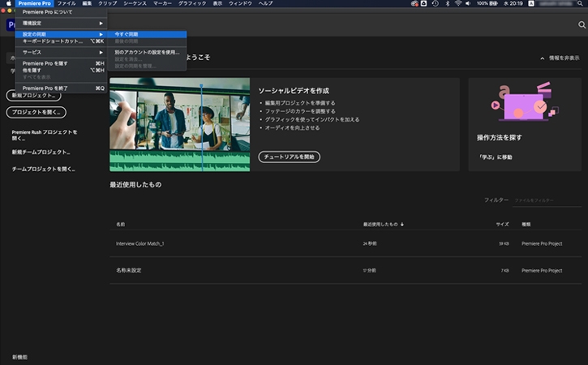
Task: Open the Apple menu
Action: pyautogui.click(x=8, y=3)
